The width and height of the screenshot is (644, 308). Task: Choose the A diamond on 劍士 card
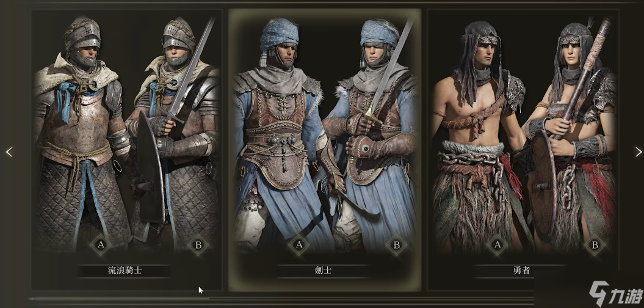299,245
